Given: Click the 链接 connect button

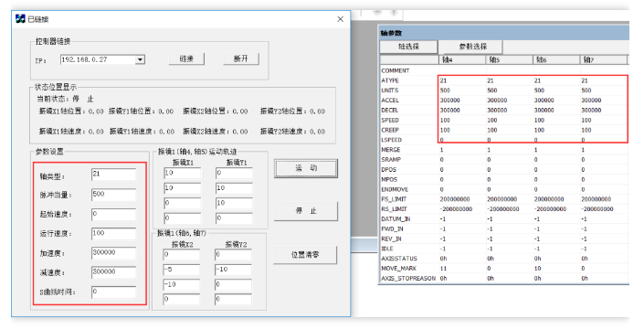Looking at the screenshot, I should (186, 58).
